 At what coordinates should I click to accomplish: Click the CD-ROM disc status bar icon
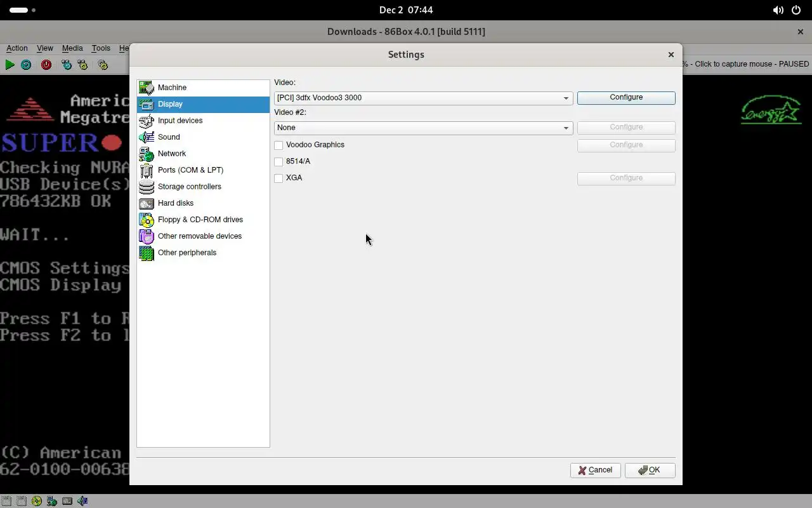[37, 501]
